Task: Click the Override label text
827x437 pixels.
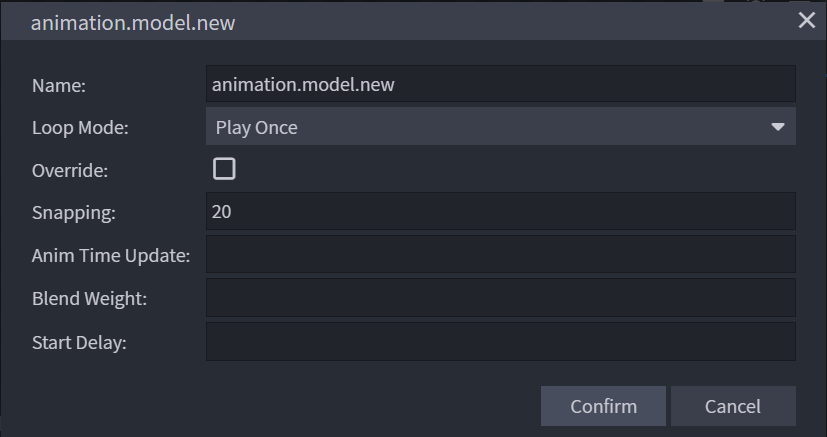Action: (x=70, y=170)
